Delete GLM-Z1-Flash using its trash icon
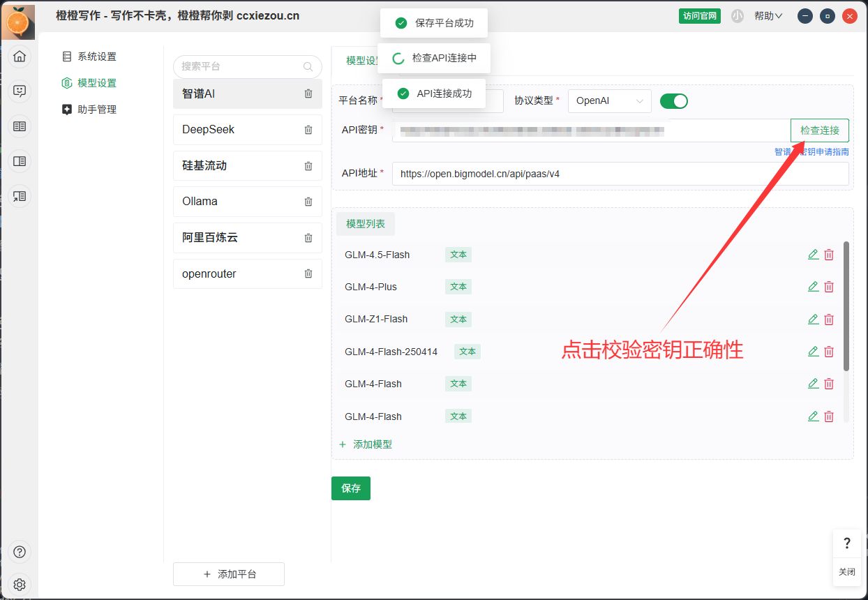This screenshot has height=600, width=868. point(829,319)
